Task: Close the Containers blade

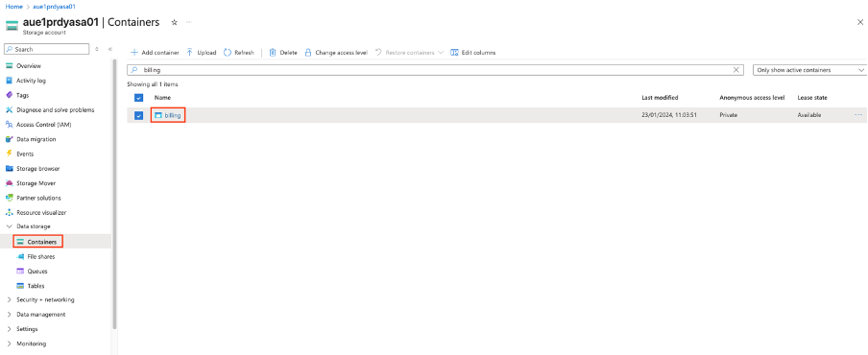Action: pyautogui.click(x=859, y=22)
